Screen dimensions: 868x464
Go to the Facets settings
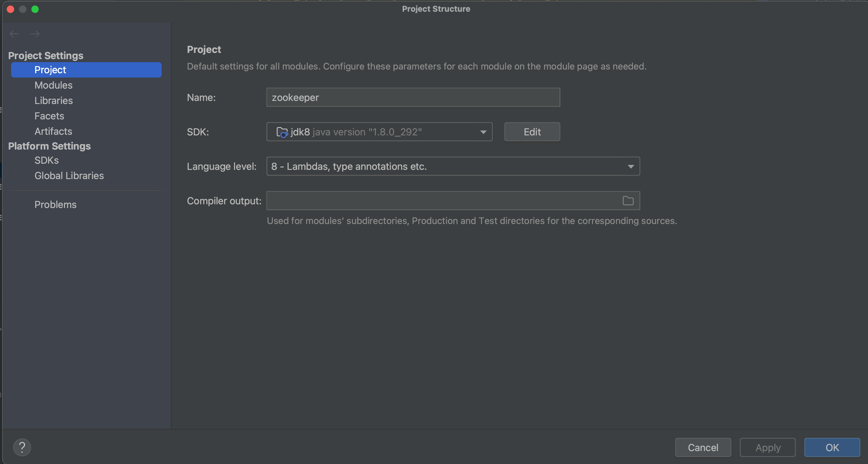click(x=49, y=116)
